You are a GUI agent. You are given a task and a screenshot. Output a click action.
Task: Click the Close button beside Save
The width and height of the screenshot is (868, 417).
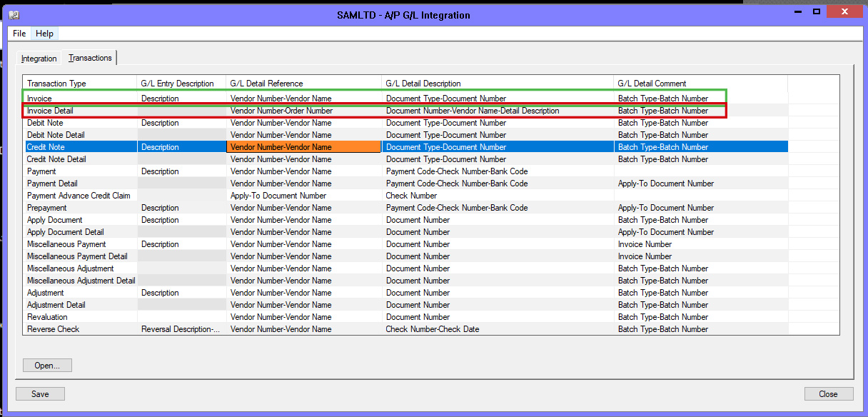[x=829, y=394]
